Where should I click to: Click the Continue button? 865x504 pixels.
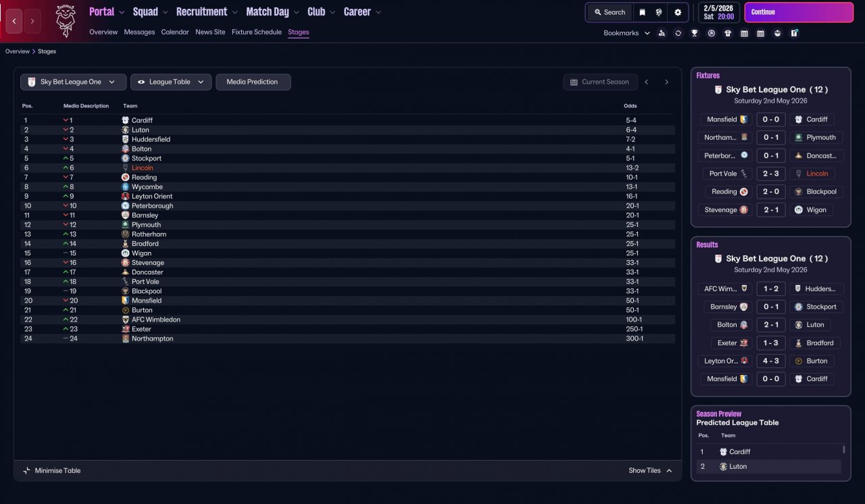click(799, 12)
